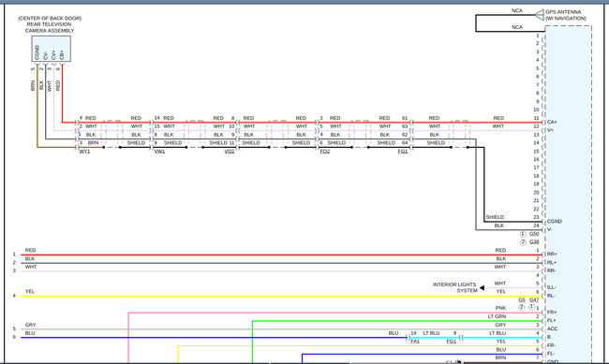The width and height of the screenshot is (609, 364).
Task: Click the 'GPS ANTENNA (W/ NAVIGATION)' label
Action: pos(566,15)
